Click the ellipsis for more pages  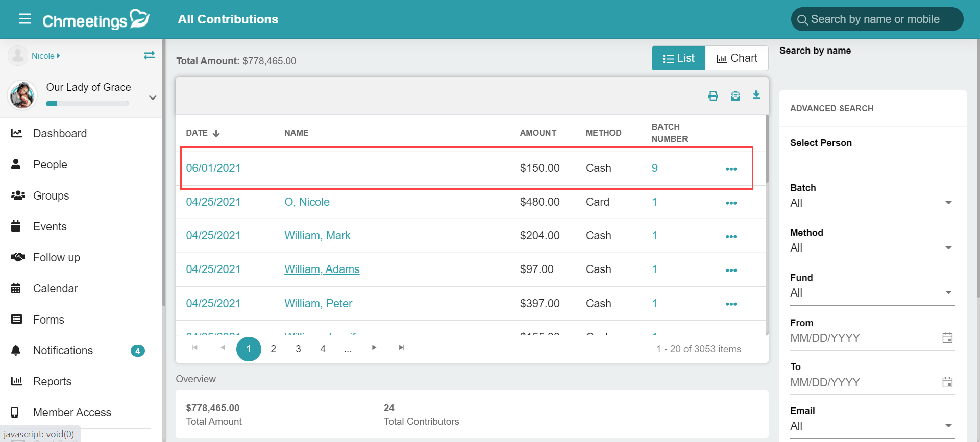(348, 349)
